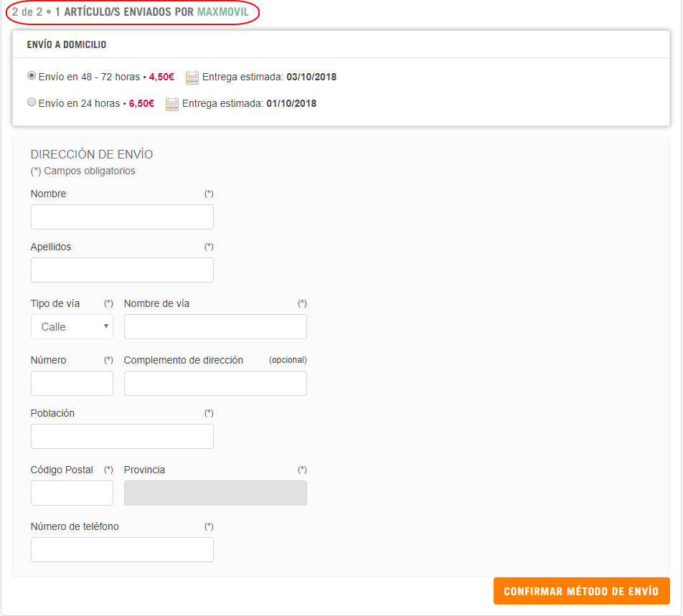Click Complemento de dirección optional field
This screenshot has width=683, height=616.
pos(215,383)
